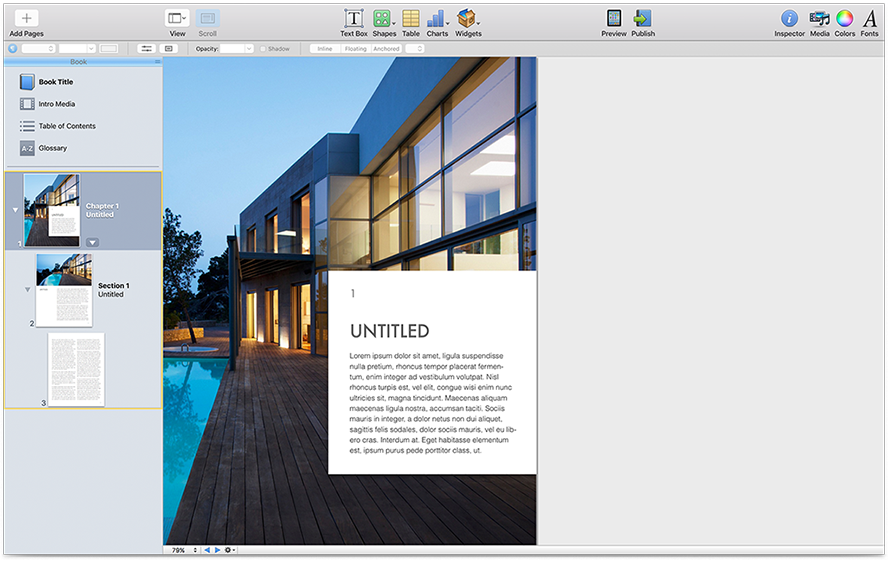
Task: Open the Opacity dropdown
Action: 237,49
